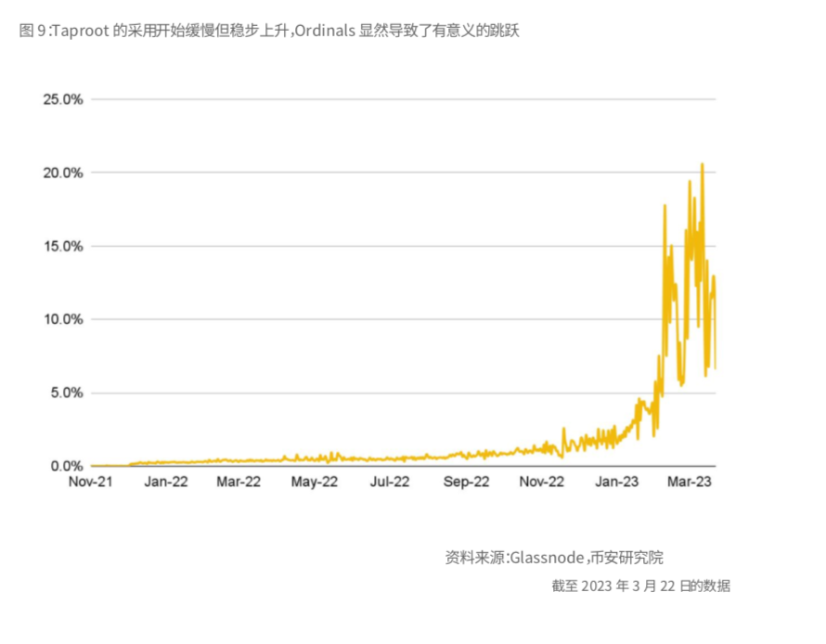The height and width of the screenshot is (644, 826).
Task: Click the chart title mentioning Taproot and Ordinals
Action: coord(269,32)
